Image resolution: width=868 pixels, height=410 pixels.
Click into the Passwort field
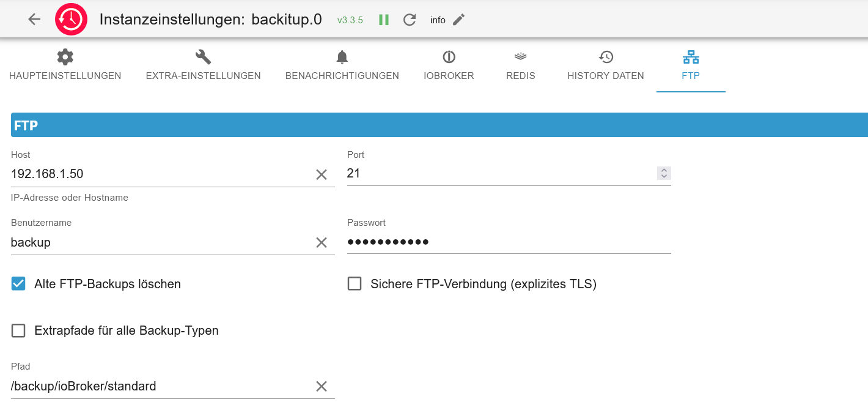(x=509, y=242)
